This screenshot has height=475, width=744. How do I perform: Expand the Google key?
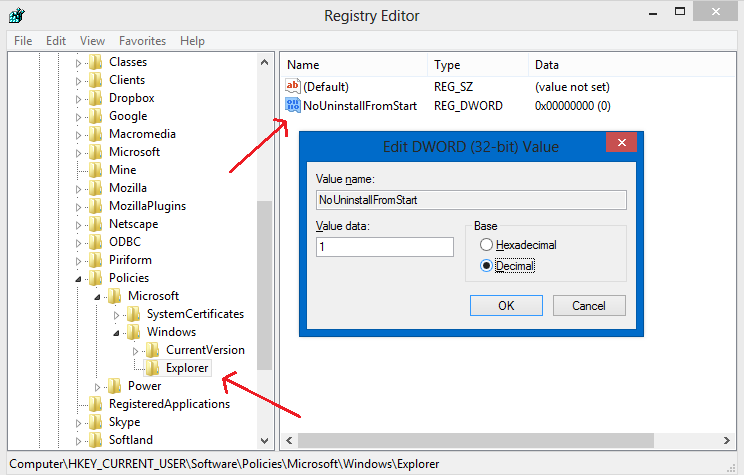coord(78,117)
